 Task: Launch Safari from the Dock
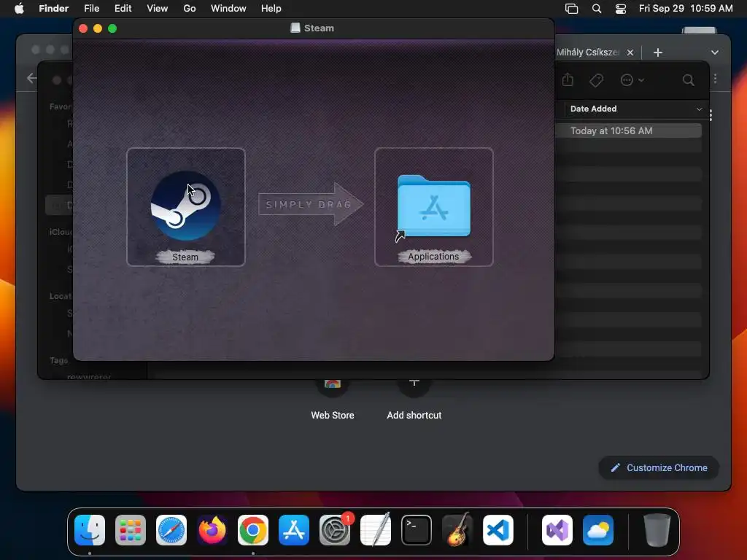tap(171, 530)
